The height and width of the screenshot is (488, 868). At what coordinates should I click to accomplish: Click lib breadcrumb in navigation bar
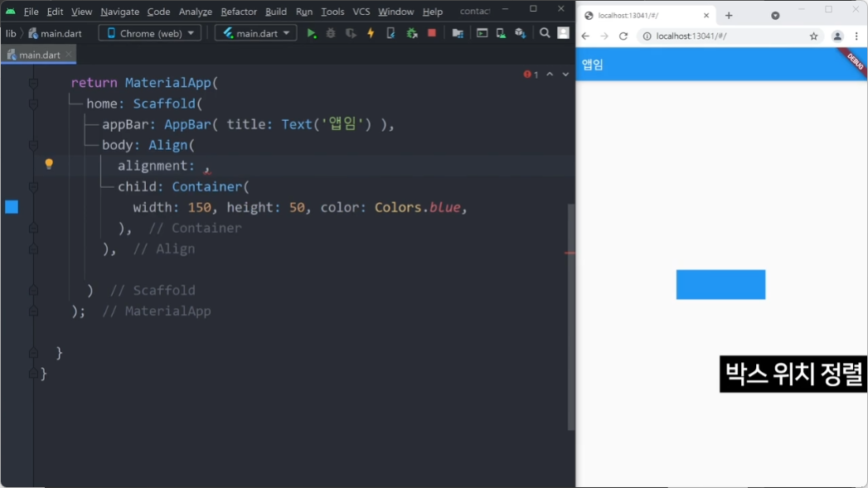point(11,33)
